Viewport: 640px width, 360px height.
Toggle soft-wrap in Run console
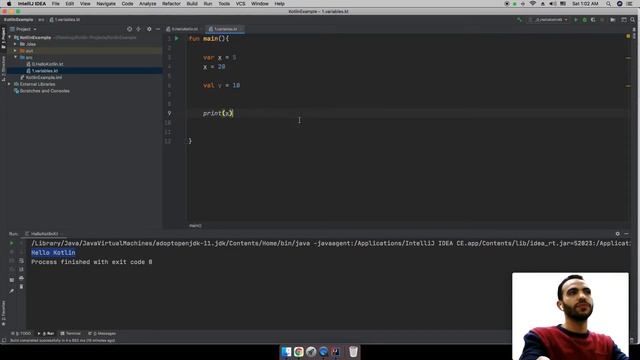click(21, 260)
